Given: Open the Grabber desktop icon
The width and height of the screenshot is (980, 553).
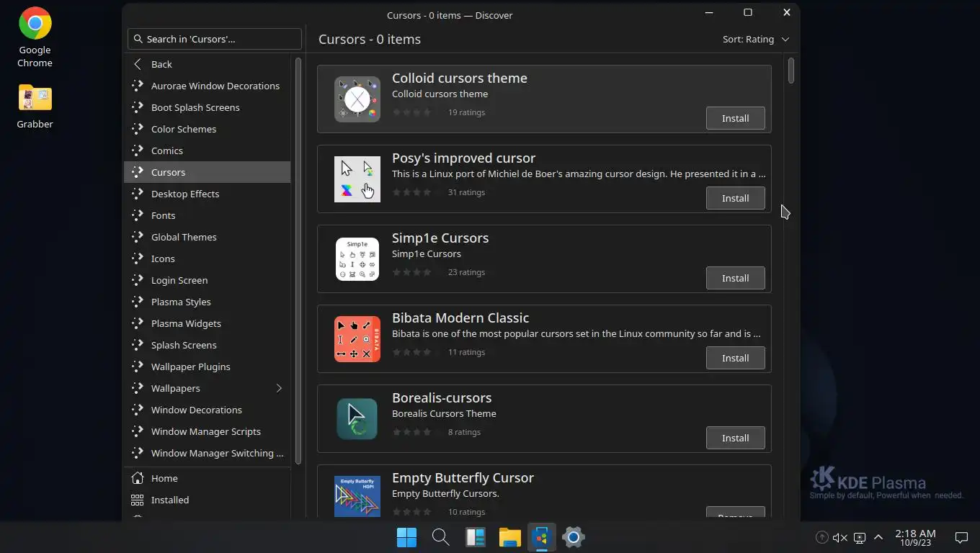Looking at the screenshot, I should coord(35,106).
